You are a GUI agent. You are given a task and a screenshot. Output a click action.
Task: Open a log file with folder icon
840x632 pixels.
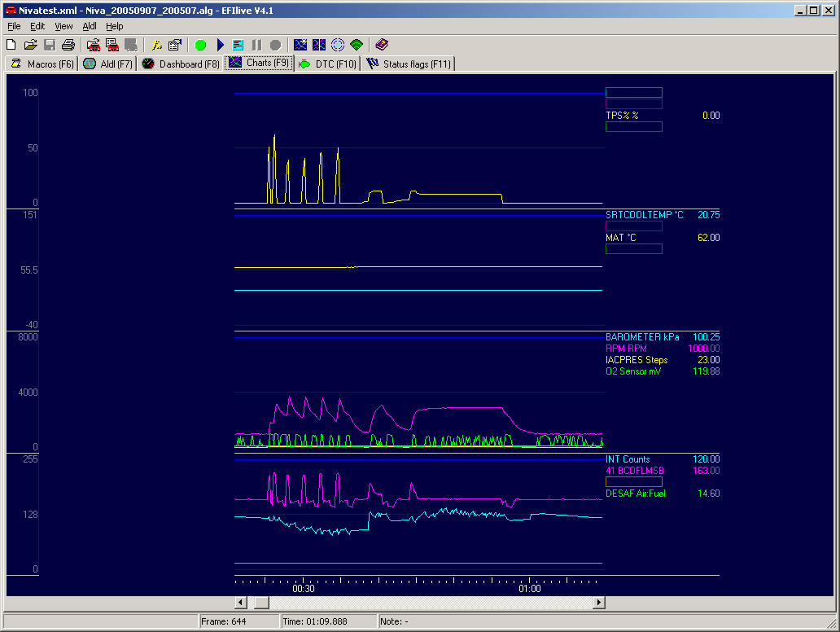click(30, 45)
